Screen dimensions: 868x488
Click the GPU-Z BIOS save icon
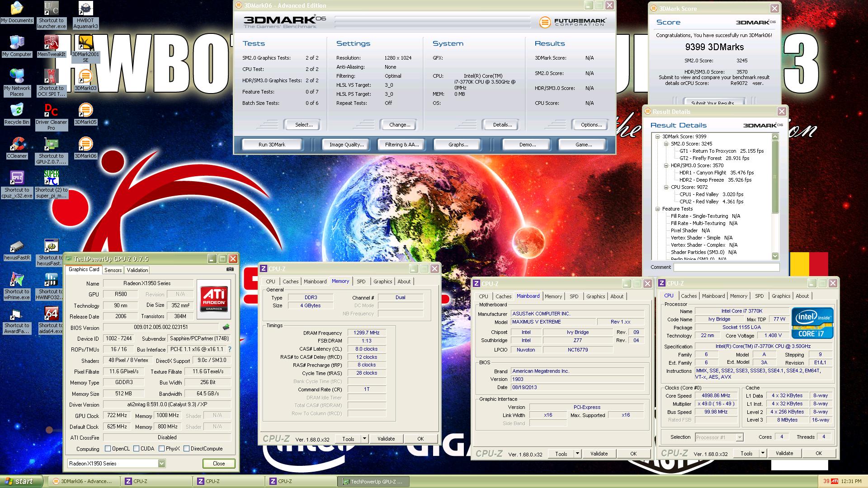tap(226, 327)
